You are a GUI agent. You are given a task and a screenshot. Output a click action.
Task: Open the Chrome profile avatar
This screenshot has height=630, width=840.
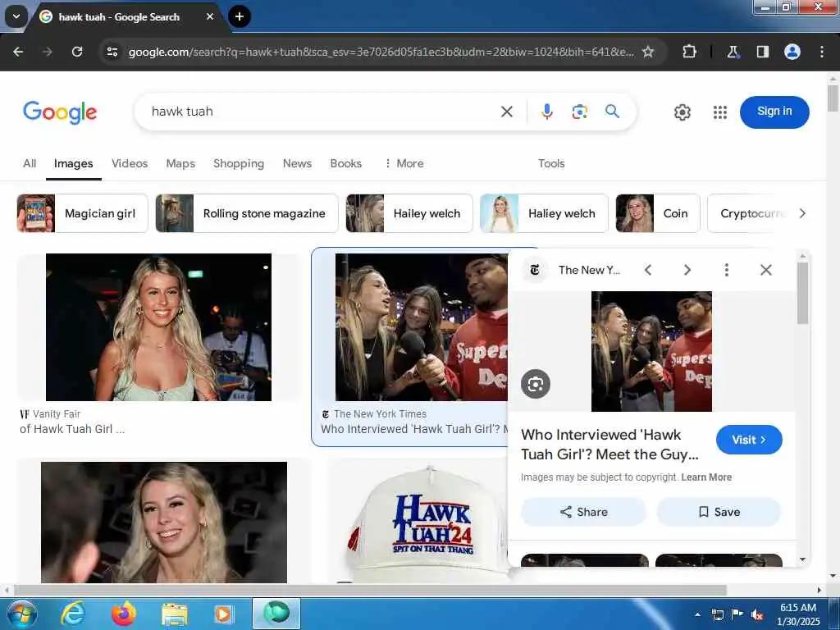click(792, 52)
